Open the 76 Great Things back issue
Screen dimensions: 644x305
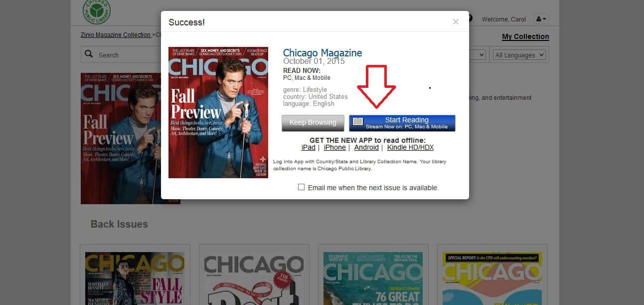[x=373, y=278]
